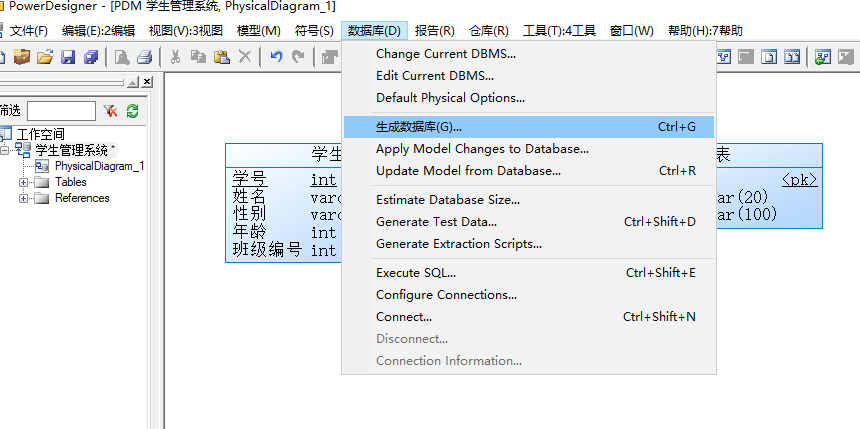Click the single-page window toolbar icon
The height and width of the screenshot is (429, 860).
click(769, 57)
